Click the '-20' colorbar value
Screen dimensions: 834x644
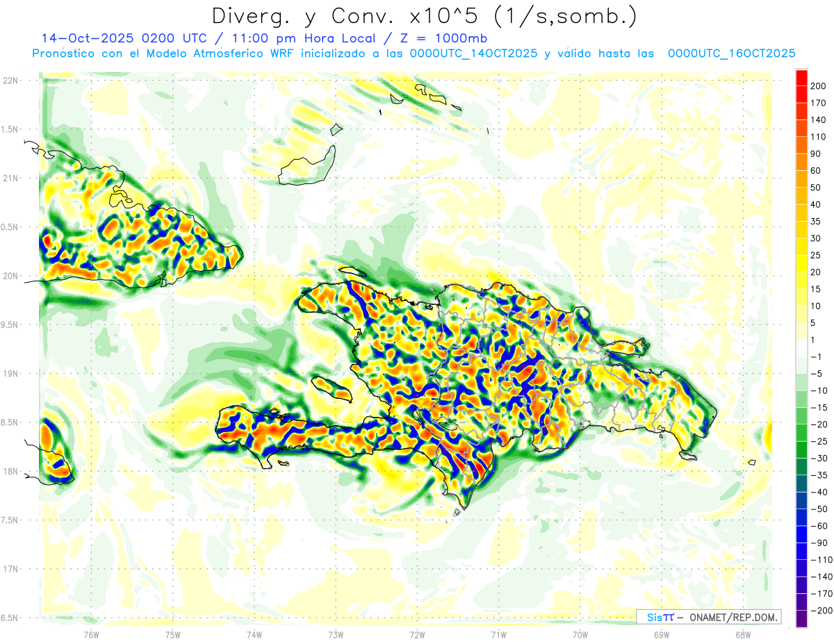(819, 424)
